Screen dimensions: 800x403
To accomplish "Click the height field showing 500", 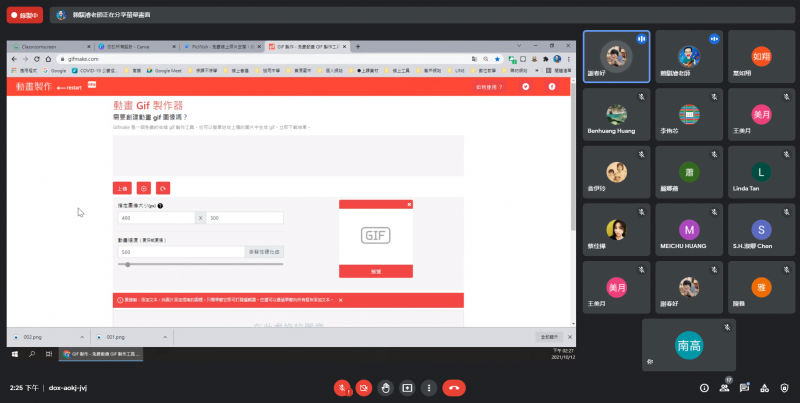I will pyautogui.click(x=244, y=218).
